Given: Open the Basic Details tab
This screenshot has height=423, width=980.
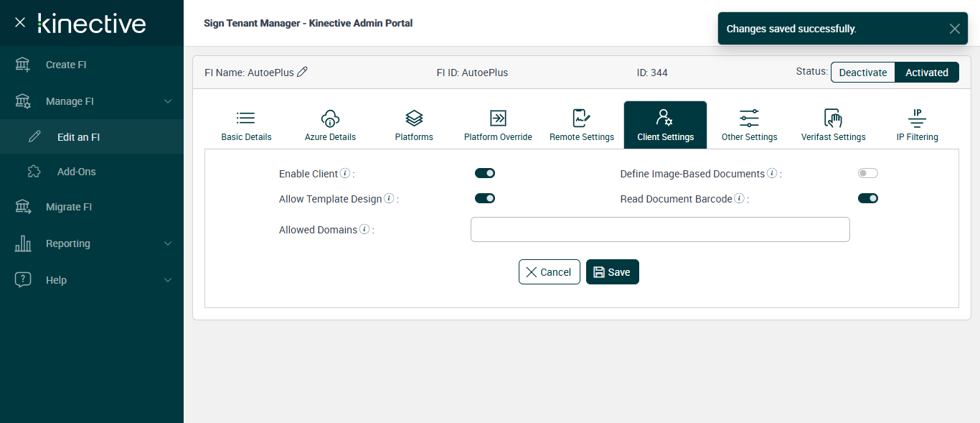Looking at the screenshot, I should pyautogui.click(x=246, y=125).
